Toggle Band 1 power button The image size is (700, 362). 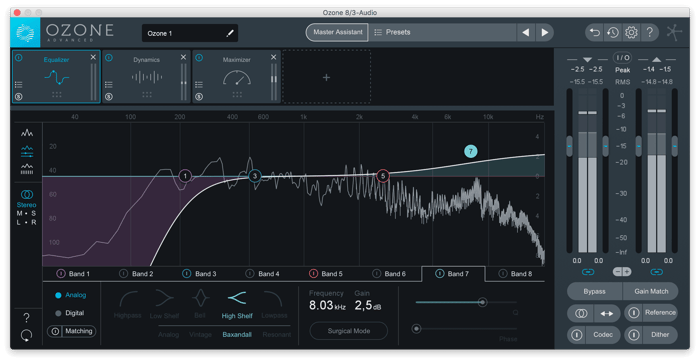[60, 274]
